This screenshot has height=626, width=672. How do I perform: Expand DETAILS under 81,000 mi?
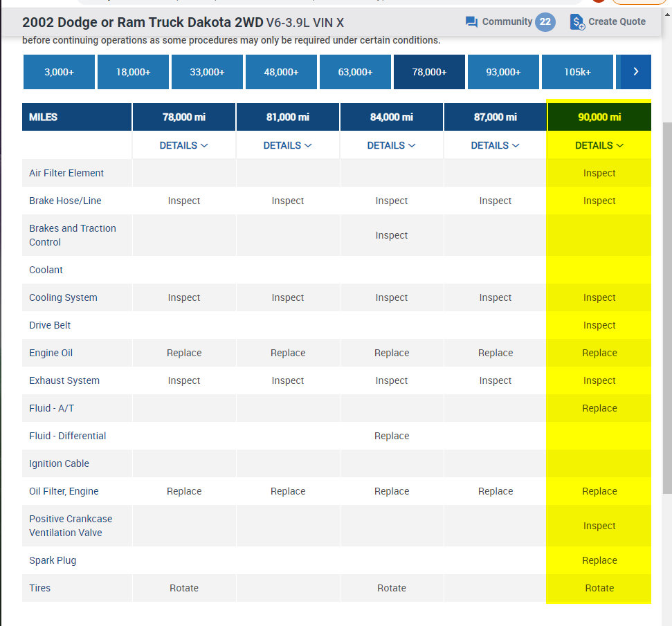click(288, 146)
